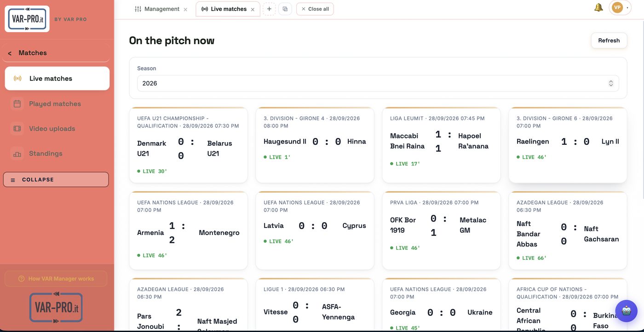The width and height of the screenshot is (644, 332).
Task: Open the Georgia vs Ukraine match
Action: (441, 305)
